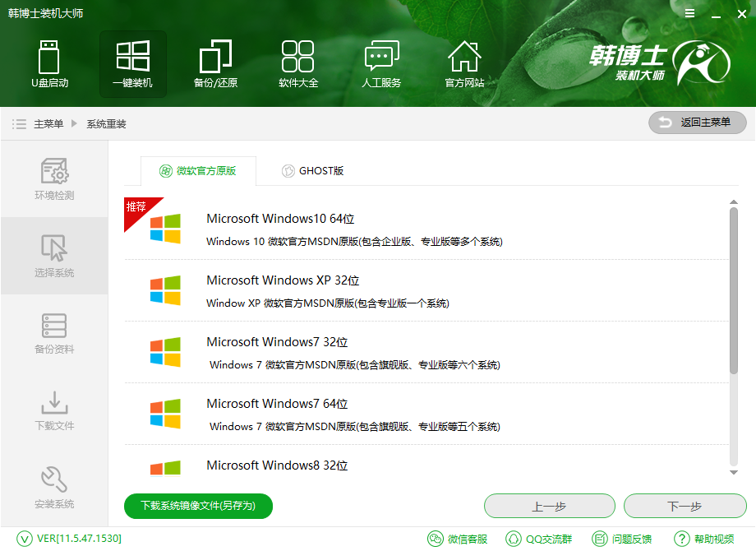
Task: Click the 下一步 button
Action: (x=685, y=506)
